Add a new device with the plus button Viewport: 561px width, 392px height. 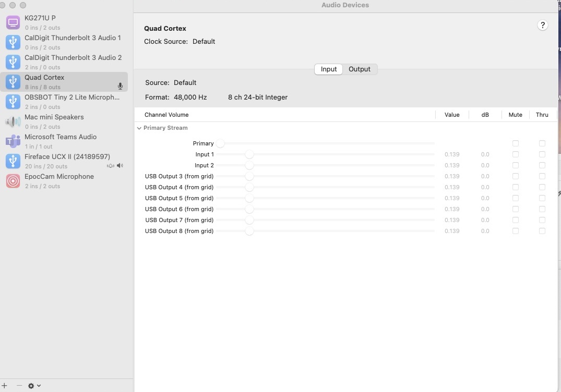pos(4,386)
